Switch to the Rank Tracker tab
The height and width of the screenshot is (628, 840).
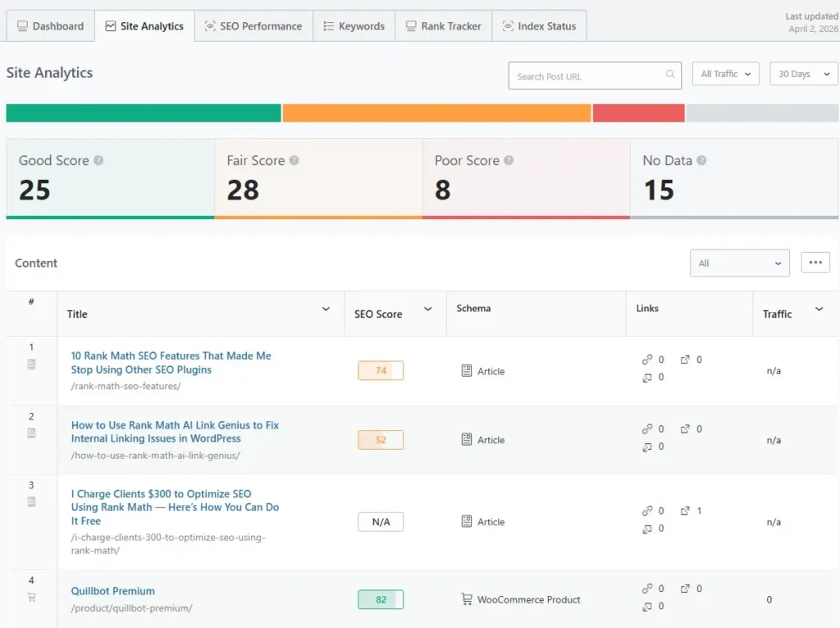pos(443,25)
